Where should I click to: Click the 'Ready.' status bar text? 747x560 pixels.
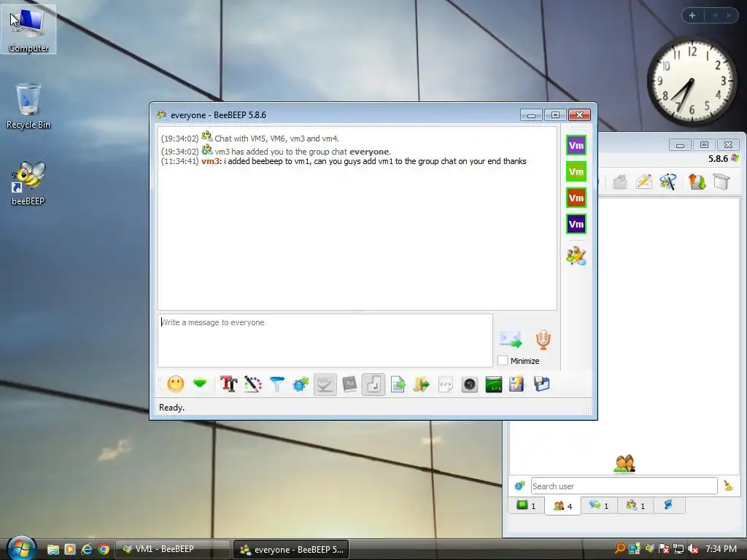[x=171, y=408]
